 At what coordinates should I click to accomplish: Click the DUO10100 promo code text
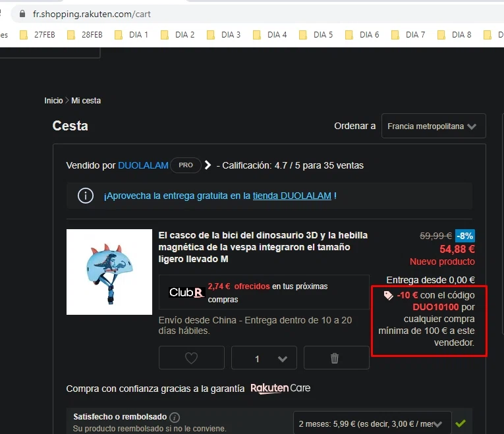[435, 307]
